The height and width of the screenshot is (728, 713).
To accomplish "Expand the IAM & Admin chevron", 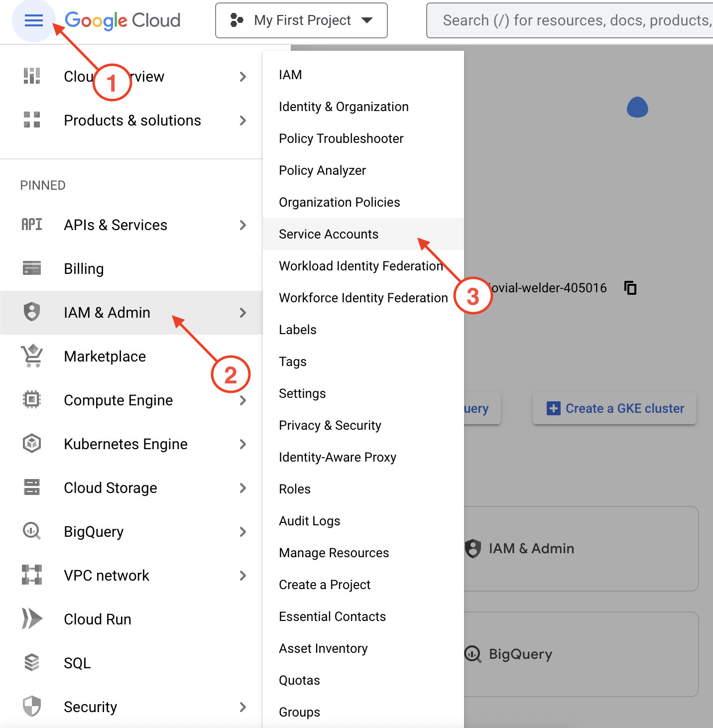I will point(243,313).
